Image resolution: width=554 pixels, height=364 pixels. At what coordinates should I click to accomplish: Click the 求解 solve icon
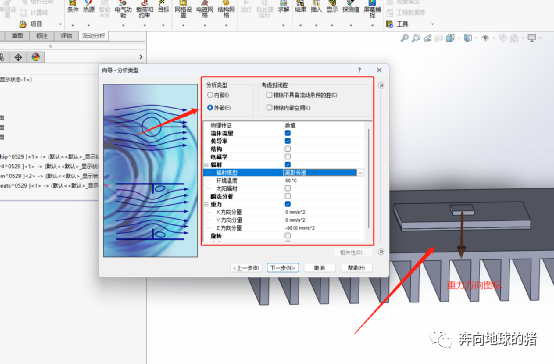(x=283, y=6)
